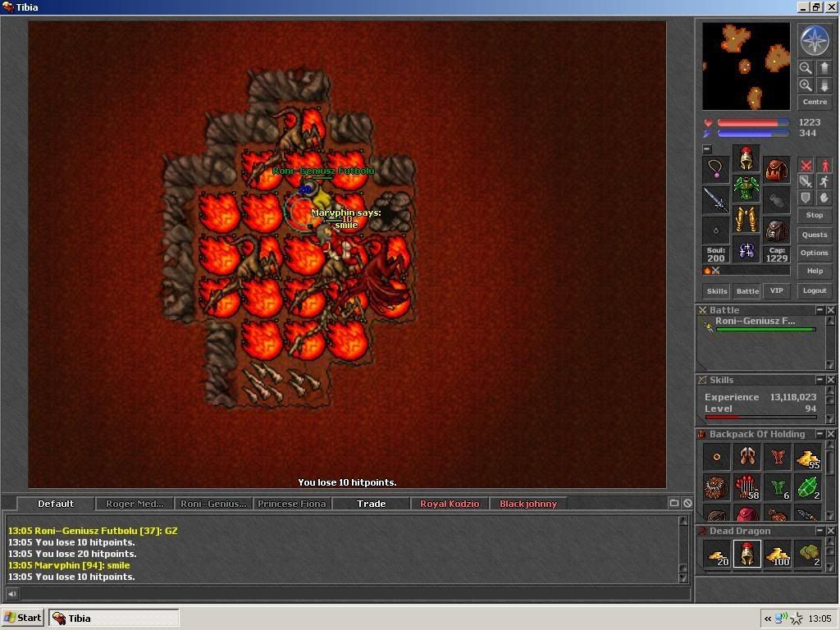The image size is (840, 630).
Task: Open the Roni-Genius... chat tab
Action: (213, 504)
